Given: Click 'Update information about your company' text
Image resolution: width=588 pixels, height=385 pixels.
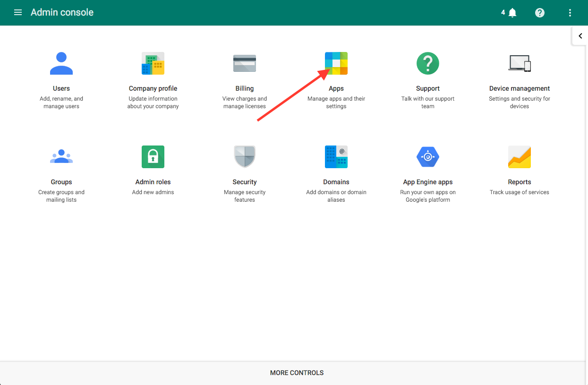Looking at the screenshot, I should 153,103.
